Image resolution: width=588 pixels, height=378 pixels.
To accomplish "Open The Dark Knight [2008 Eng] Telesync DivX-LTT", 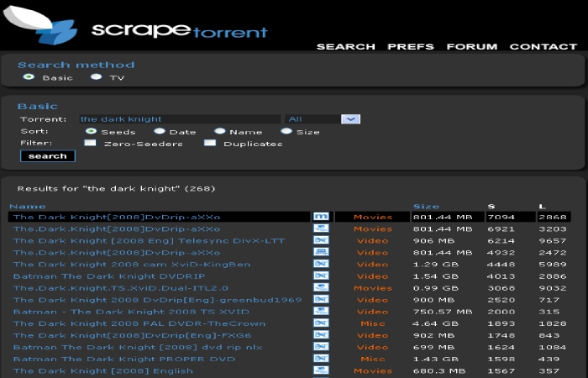I will [149, 241].
